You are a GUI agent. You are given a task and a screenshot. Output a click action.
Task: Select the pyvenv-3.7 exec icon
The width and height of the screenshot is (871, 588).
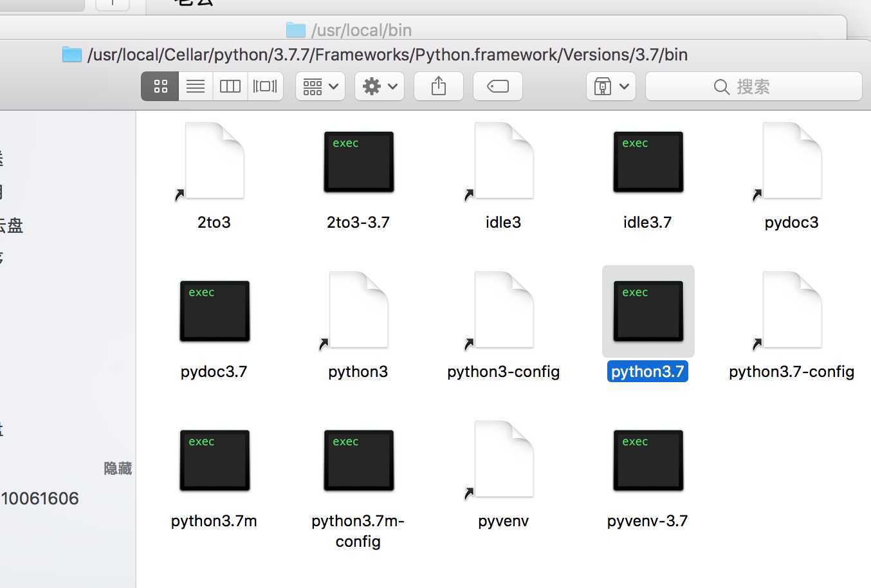pyautogui.click(x=648, y=460)
